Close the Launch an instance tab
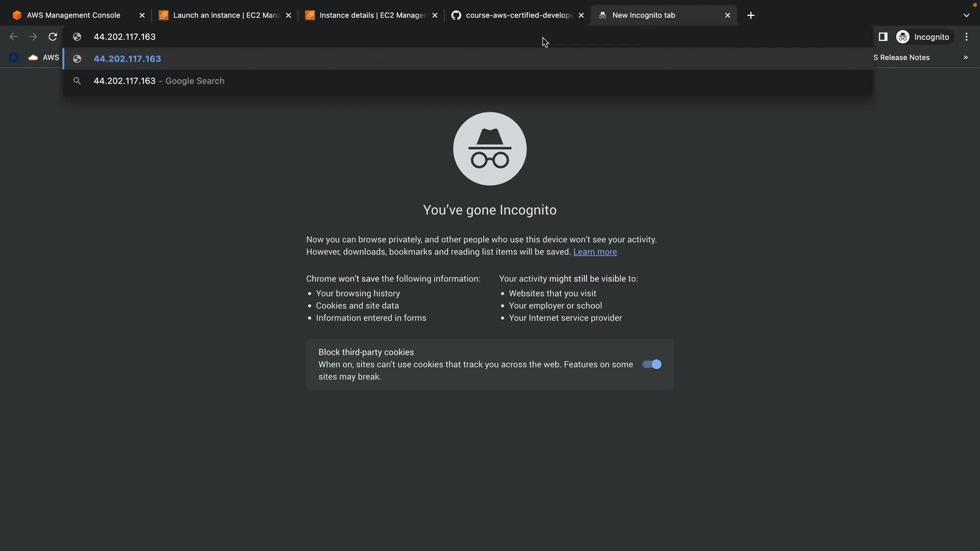This screenshot has width=980, height=551. [288, 15]
